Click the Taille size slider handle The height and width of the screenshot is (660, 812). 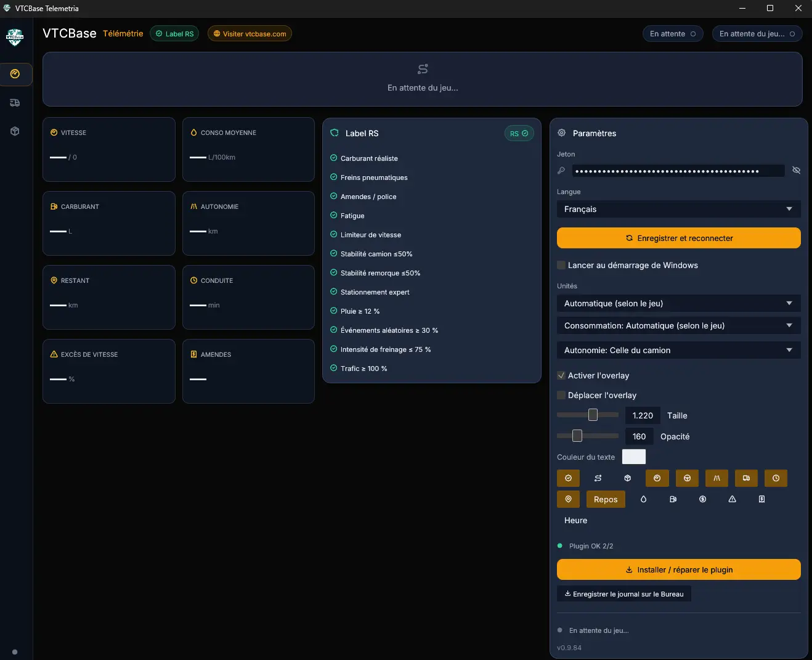coord(593,415)
